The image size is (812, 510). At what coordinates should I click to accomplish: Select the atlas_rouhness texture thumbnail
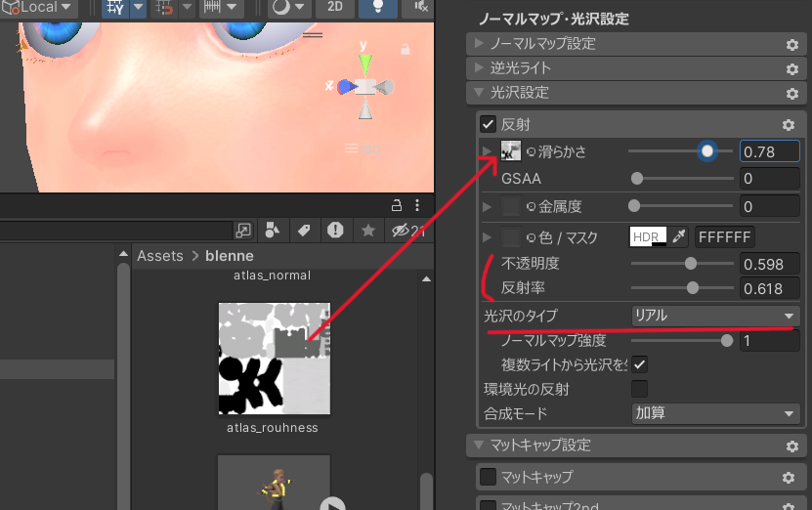[274, 358]
